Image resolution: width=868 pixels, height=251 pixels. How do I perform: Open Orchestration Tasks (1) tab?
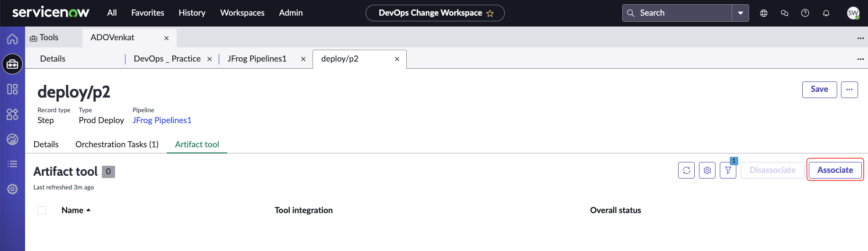(x=117, y=144)
